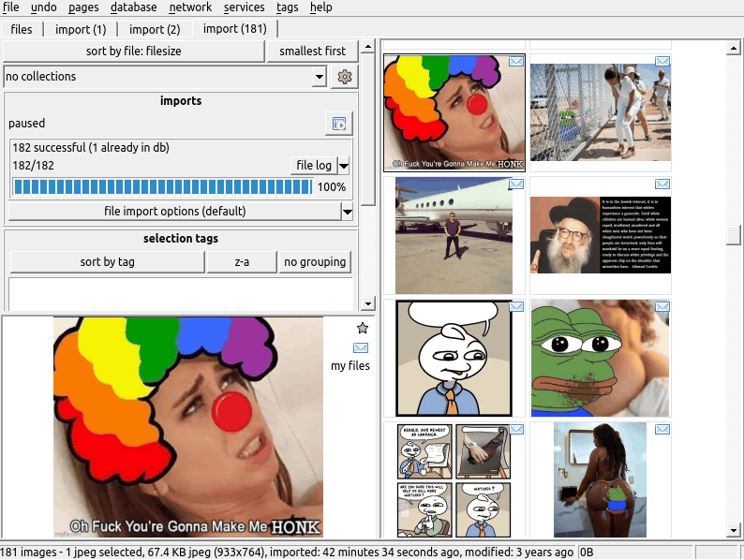Open the services menu
This screenshot has height=560, width=744.
point(244,7)
